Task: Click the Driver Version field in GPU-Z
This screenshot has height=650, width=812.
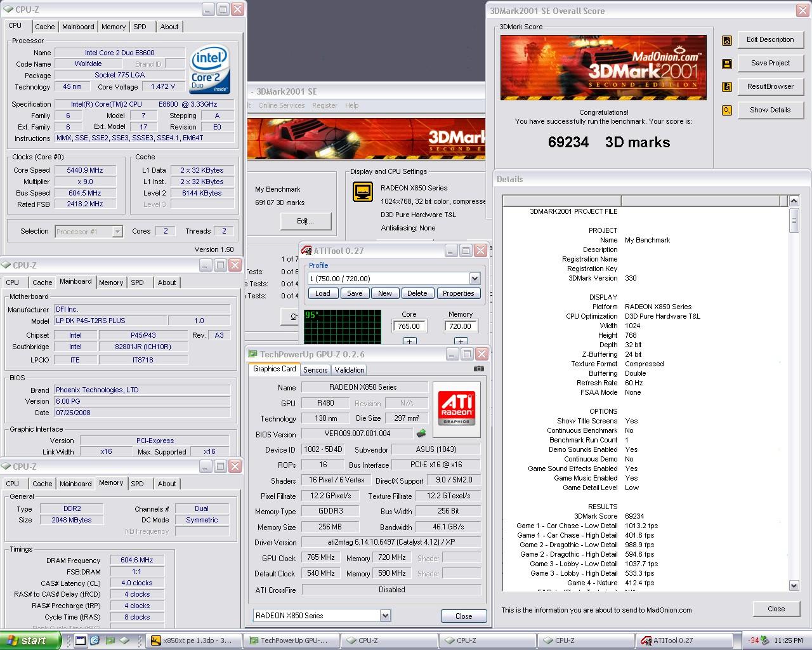Action: click(x=391, y=542)
